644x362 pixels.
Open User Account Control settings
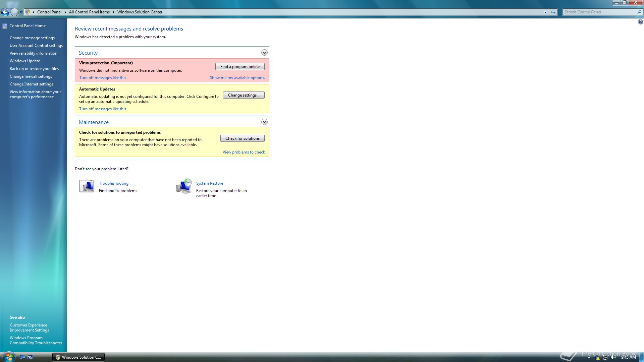pyautogui.click(x=36, y=46)
